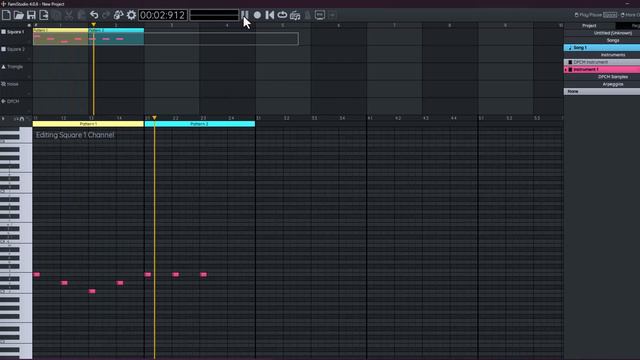The width and height of the screenshot is (640, 360).
Task: Click the Pattern 1 header in piano roll
Action: coord(88,124)
